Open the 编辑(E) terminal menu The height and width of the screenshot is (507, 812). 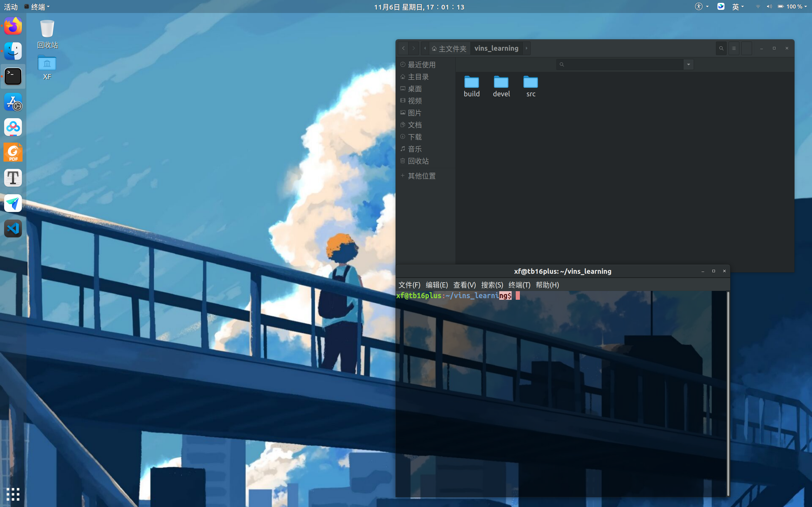436,285
